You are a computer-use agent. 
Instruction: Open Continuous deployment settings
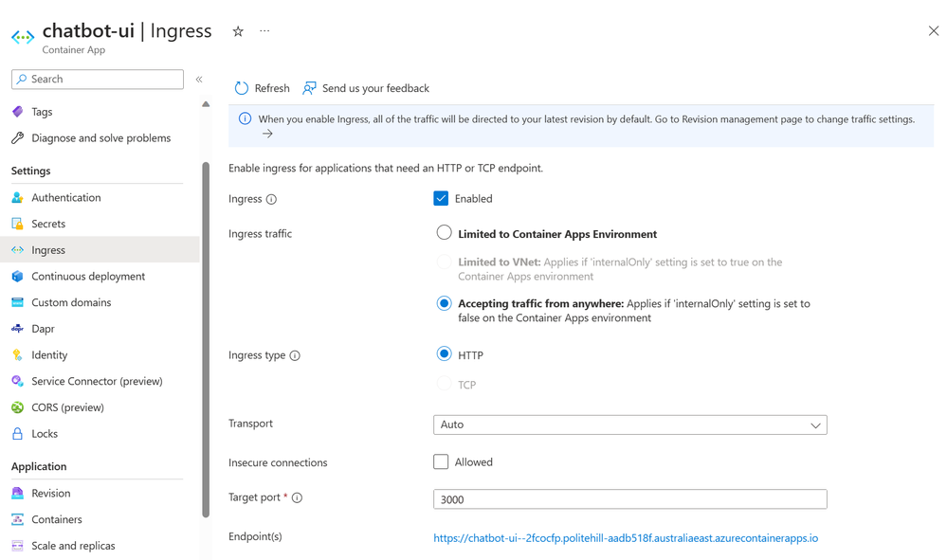click(88, 277)
